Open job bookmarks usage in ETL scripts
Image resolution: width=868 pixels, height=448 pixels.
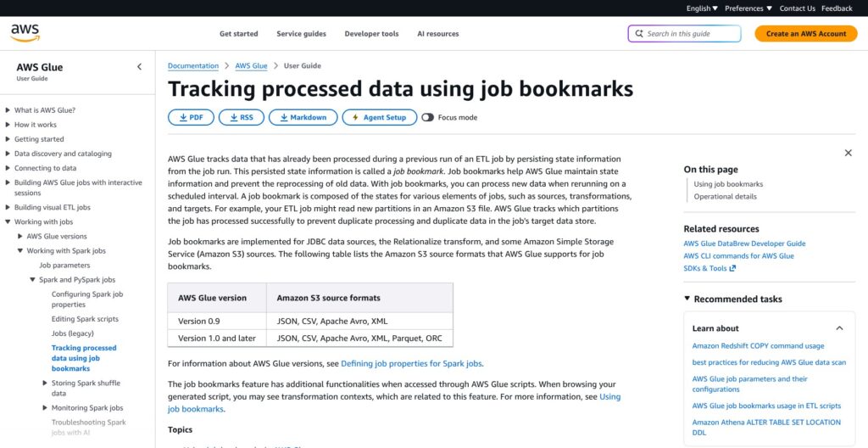[x=766, y=406]
